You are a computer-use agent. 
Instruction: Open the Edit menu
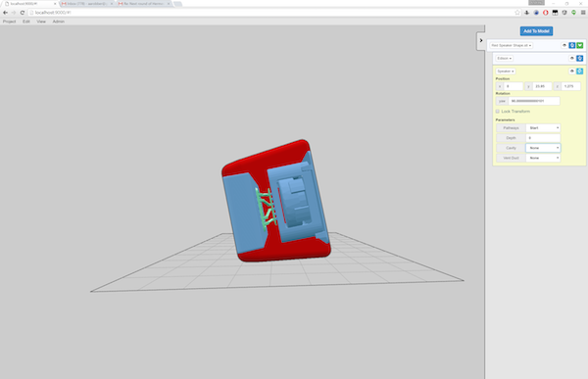(x=25, y=22)
